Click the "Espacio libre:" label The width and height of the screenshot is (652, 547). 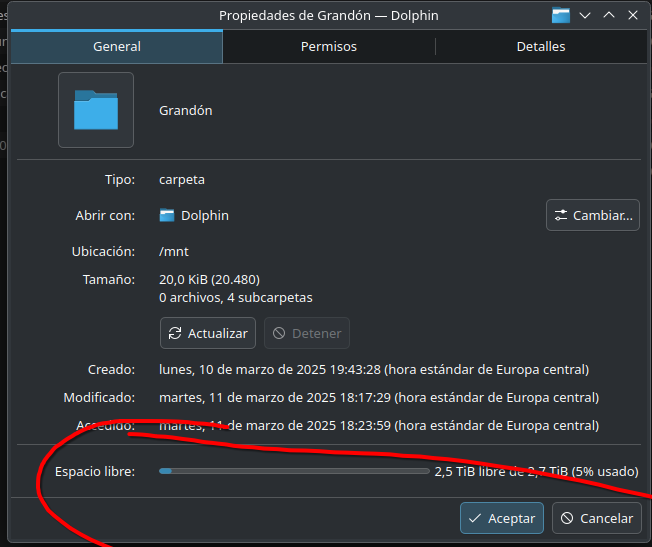(x=95, y=472)
